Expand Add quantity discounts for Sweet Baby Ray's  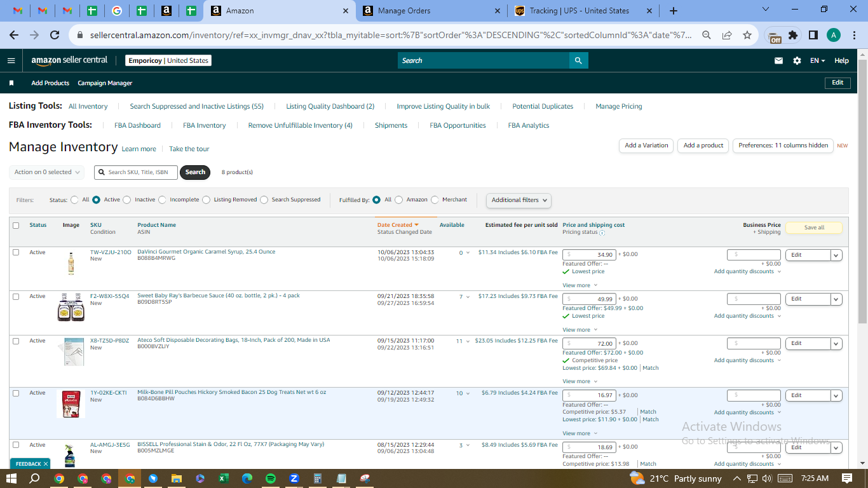pos(747,316)
